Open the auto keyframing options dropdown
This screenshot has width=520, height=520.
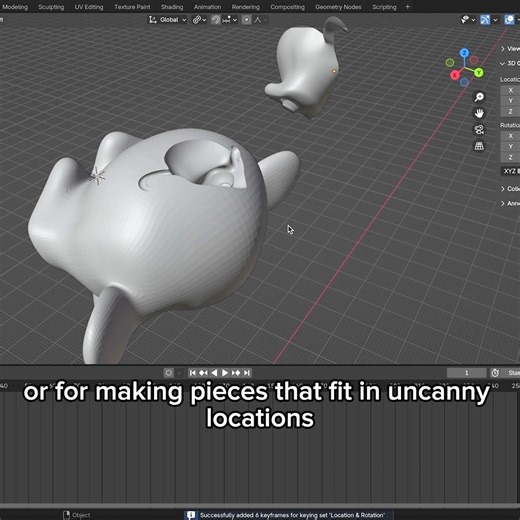click(x=178, y=373)
